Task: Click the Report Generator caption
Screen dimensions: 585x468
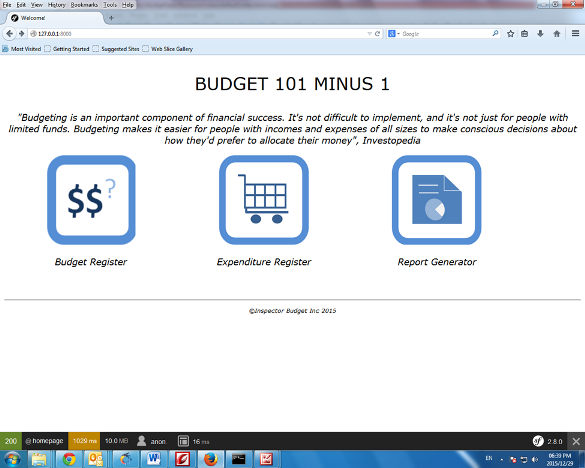Action: pos(437,262)
